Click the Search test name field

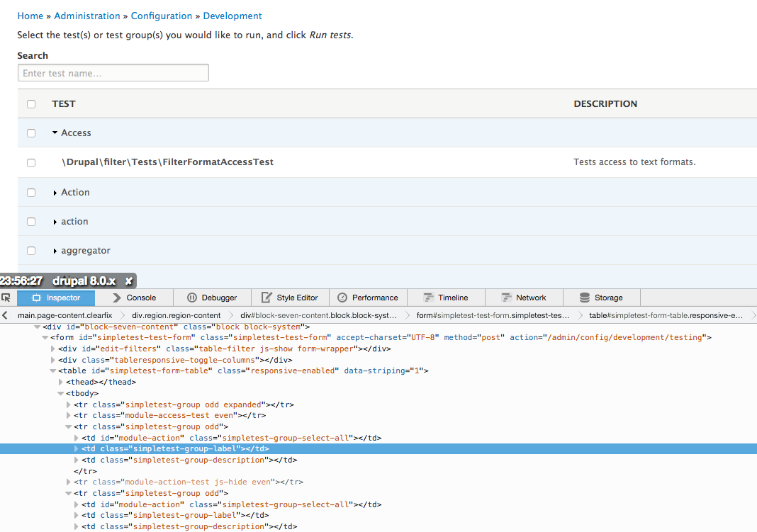click(x=113, y=73)
